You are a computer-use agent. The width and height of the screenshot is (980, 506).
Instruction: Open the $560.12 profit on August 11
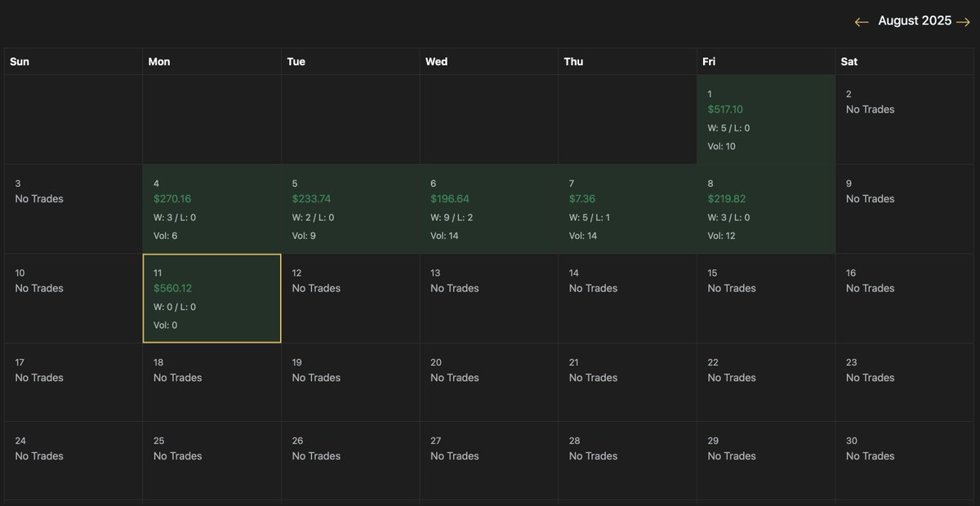(172, 288)
